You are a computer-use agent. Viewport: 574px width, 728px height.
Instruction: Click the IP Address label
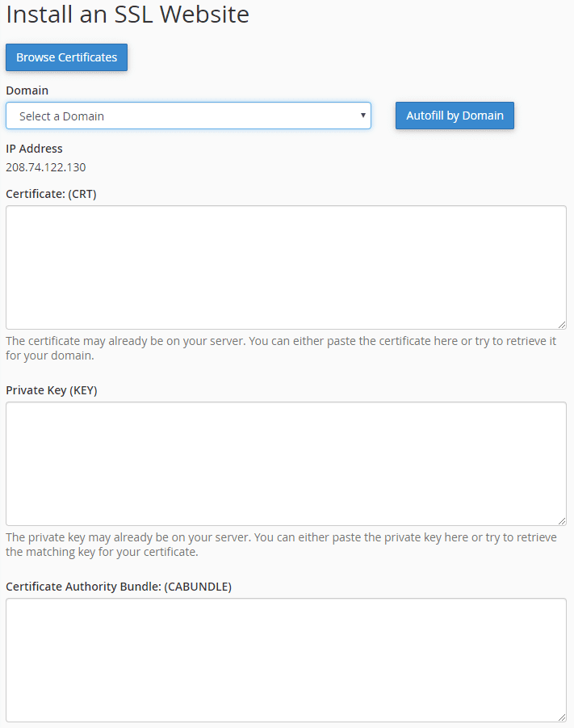pyautogui.click(x=34, y=149)
